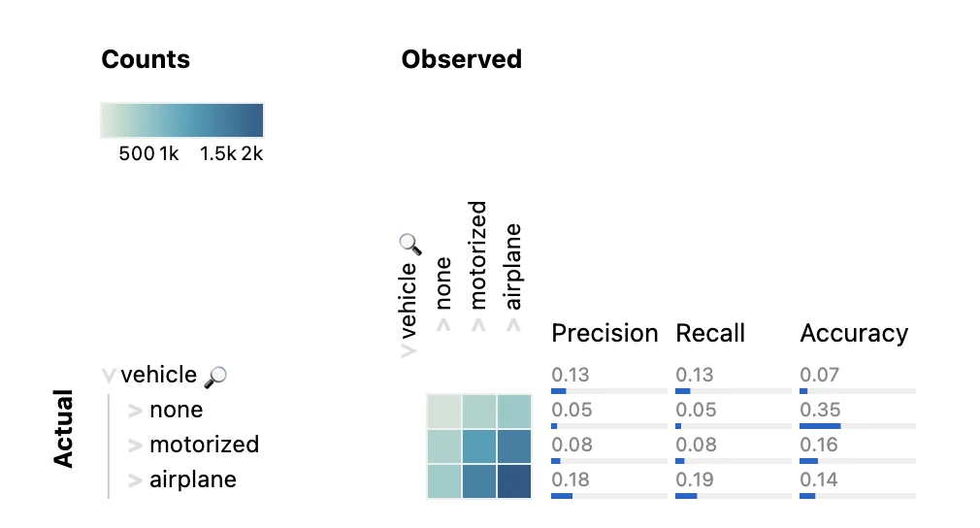Expand the 'airplane' row under Actual
The height and width of the screenshot is (528, 980).
pos(134,480)
